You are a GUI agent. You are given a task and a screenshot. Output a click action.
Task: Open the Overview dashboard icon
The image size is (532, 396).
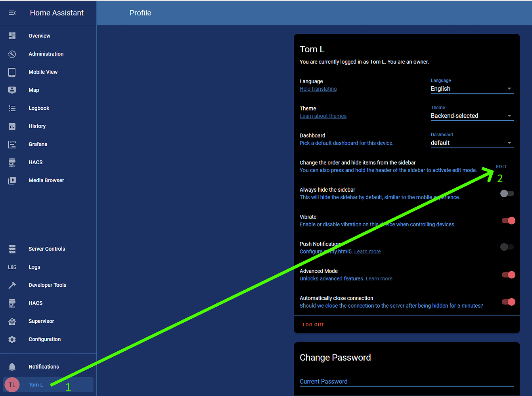pos(12,36)
